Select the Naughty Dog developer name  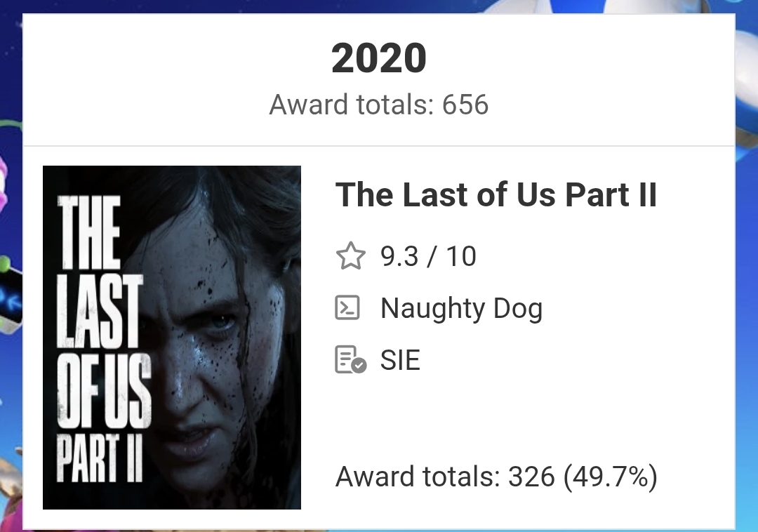[x=461, y=308]
